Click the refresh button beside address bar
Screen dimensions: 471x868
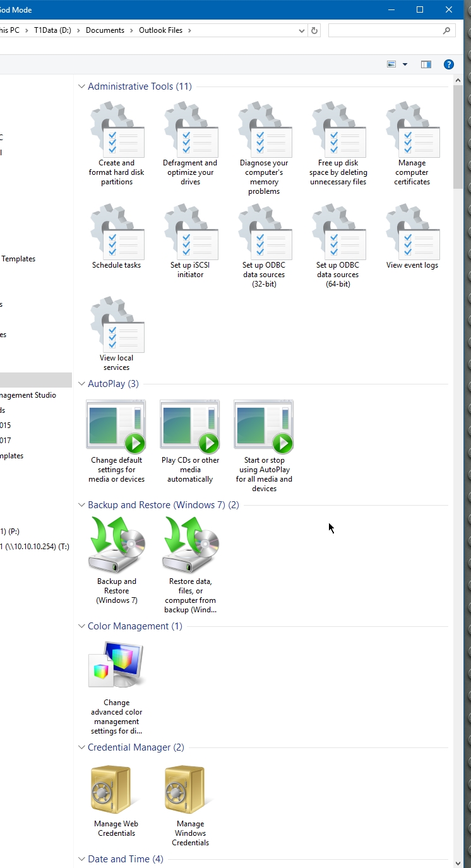(314, 30)
